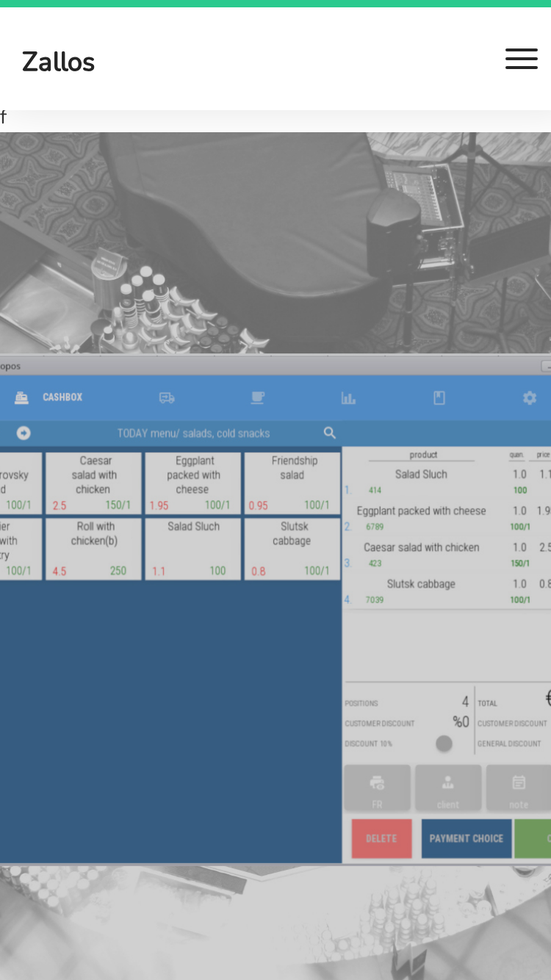
Task: Open the coffee cup section
Action: [x=257, y=397]
